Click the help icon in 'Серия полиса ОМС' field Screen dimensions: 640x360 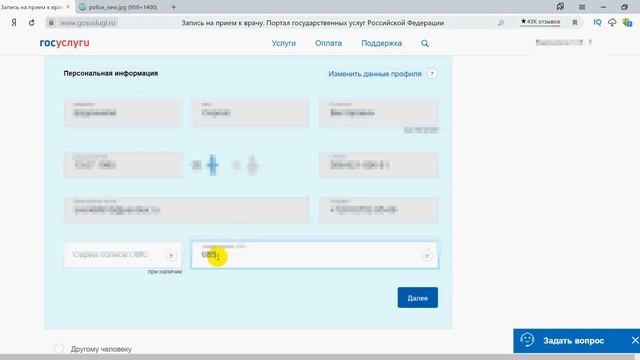pyautogui.click(x=171, y=256)
